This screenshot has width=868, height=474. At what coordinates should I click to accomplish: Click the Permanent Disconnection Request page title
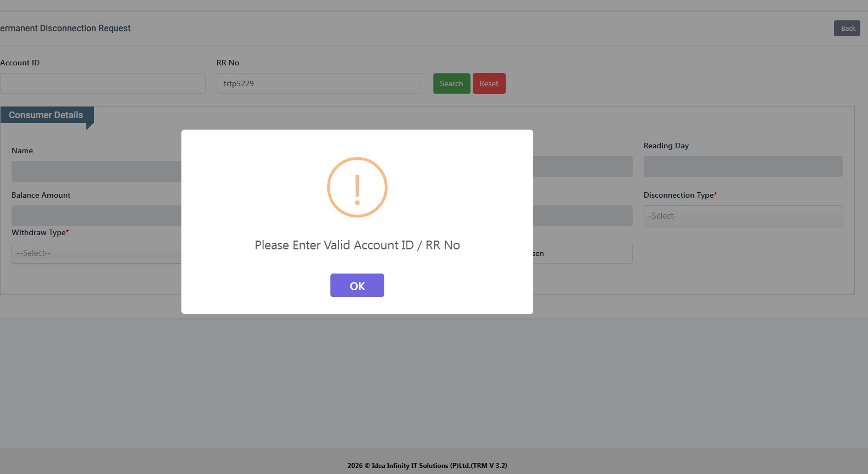pos(65,28)
